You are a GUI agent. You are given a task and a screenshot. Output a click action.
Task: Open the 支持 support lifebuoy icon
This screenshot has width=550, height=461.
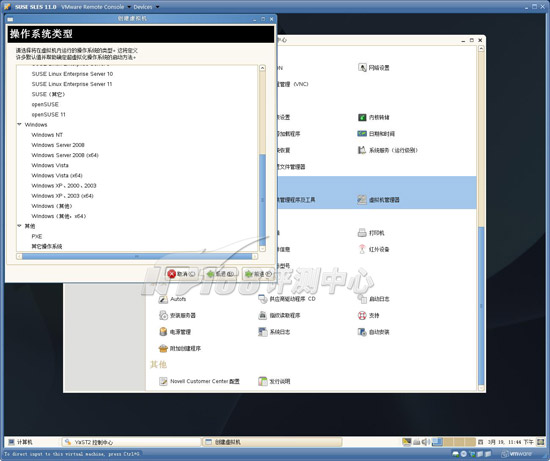(x=362, y=315)
